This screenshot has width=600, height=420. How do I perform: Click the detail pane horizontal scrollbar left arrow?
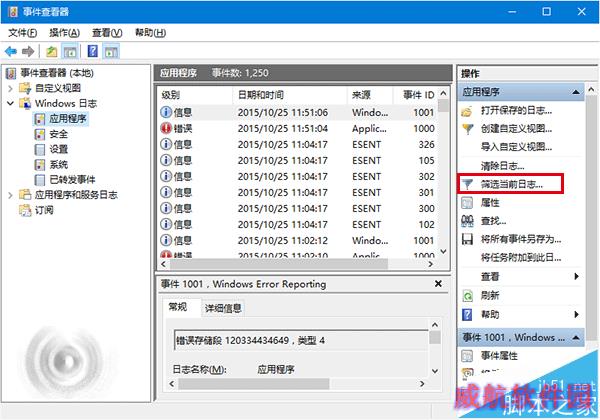point(172,384)
